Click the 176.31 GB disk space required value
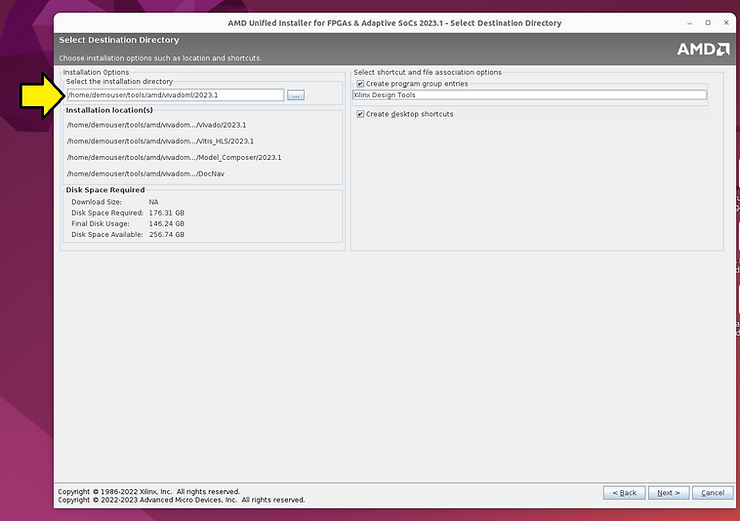740x521 pixels. pyautogui.click(x=167, y=213)
